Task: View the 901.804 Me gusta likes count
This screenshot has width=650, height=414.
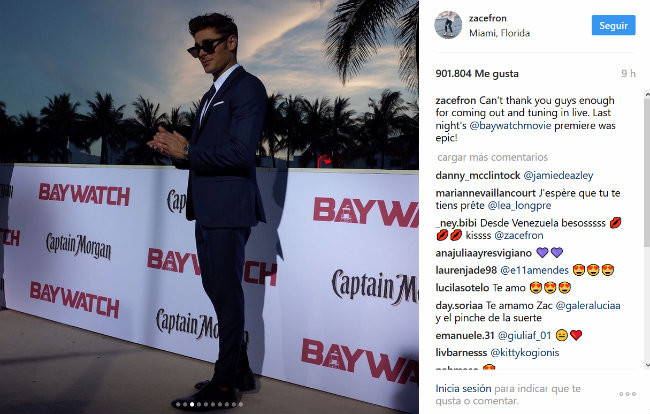Action: pyautogui.click(x=477, y=74)
